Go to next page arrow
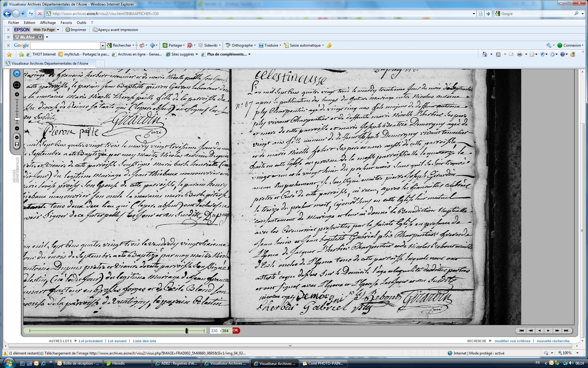Viewport: 588px width, 368px height. [x=548, y=331]
